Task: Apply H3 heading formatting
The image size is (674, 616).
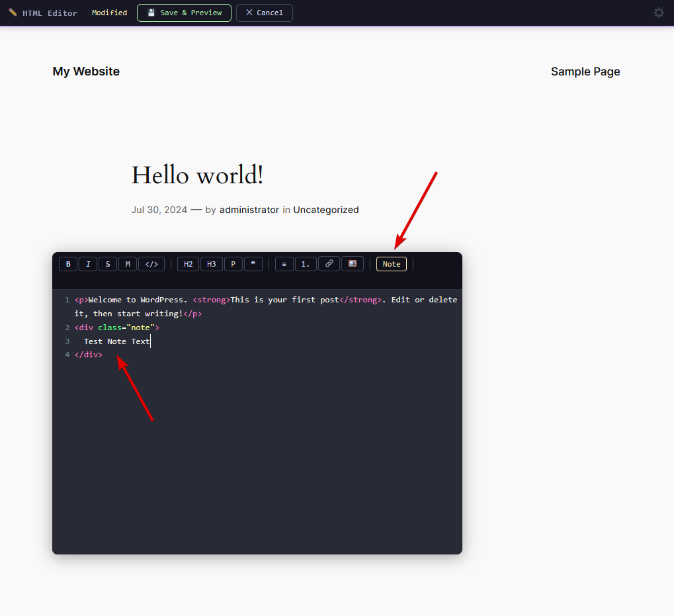Action: click(x=211, y=263)
